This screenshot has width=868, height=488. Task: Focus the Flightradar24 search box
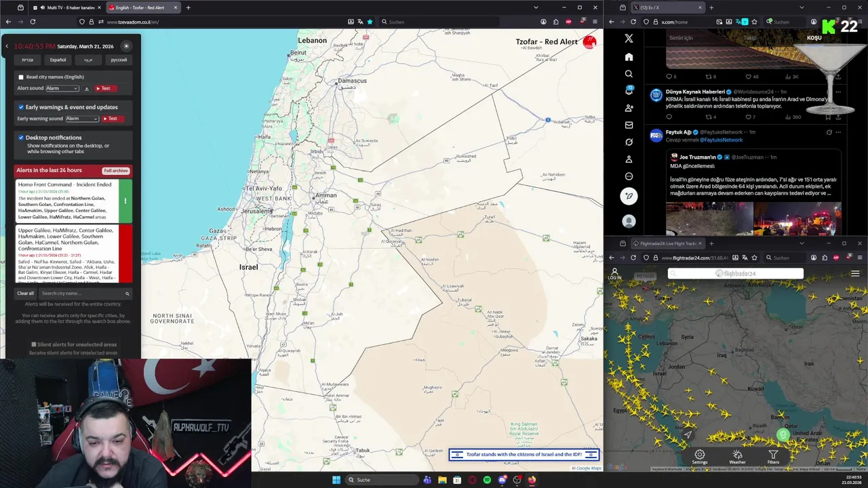736,274
